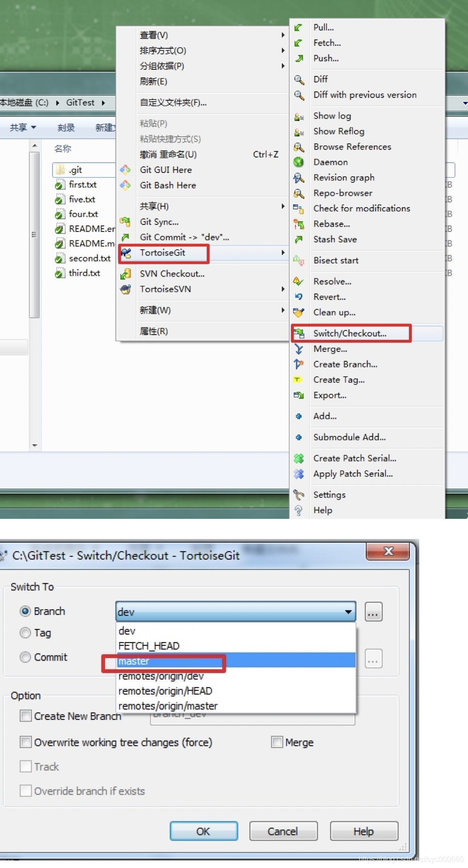The image size is (468, 868).
Task: Click the Browse References icon
Action: (299, 147)
